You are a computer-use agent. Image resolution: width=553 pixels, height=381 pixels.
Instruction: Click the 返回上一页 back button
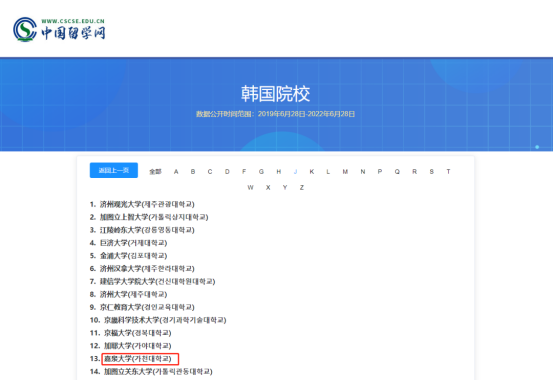[114, 170]
